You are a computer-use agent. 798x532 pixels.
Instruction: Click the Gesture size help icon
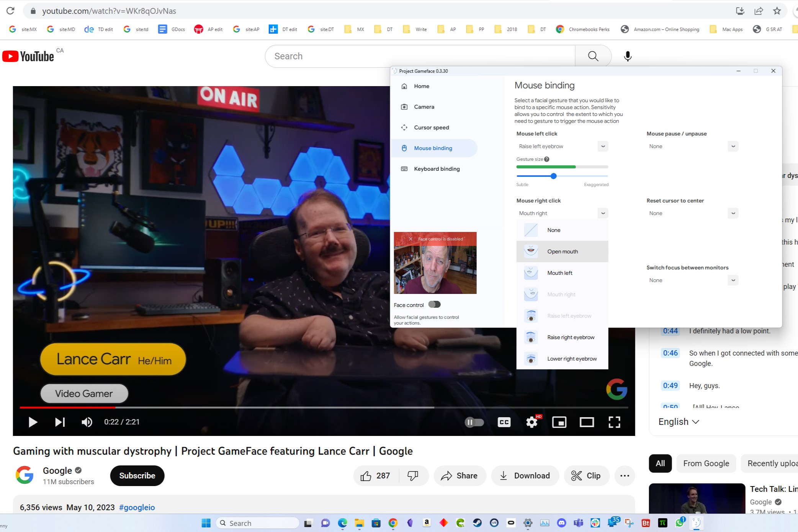[547, 159]
